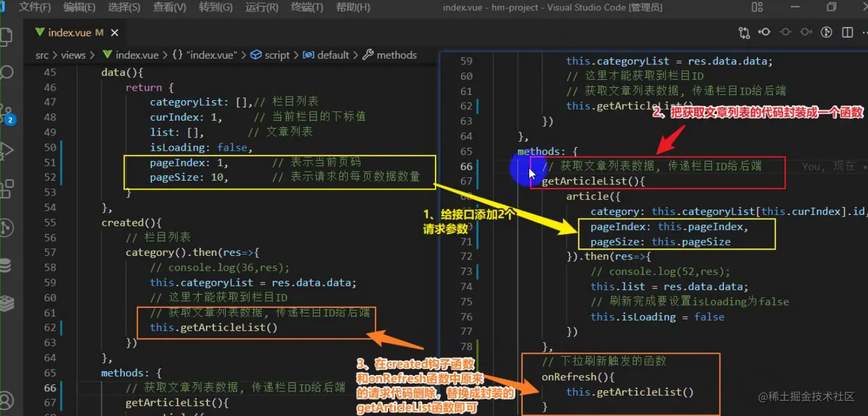Image resolution: width=868 pixels, height=416 pixels.
Task: Click line number 62 in left editor
Action: [x=50, y=328]
